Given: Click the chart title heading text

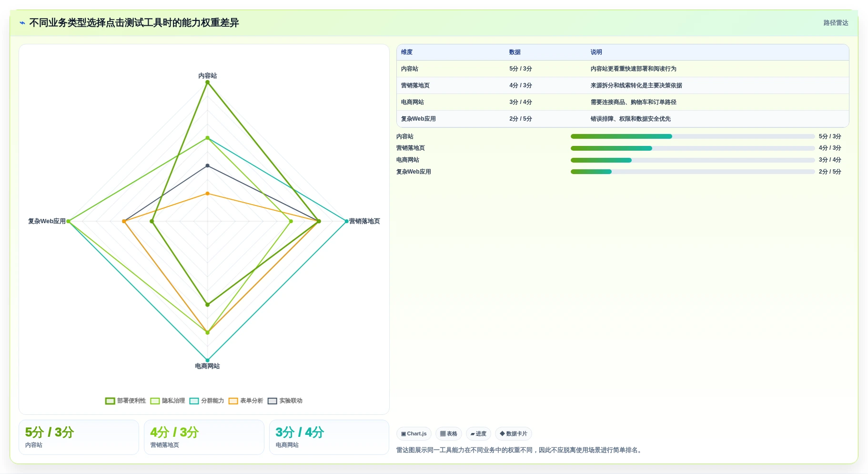Looking at the screenshot, I should (134, 23).
